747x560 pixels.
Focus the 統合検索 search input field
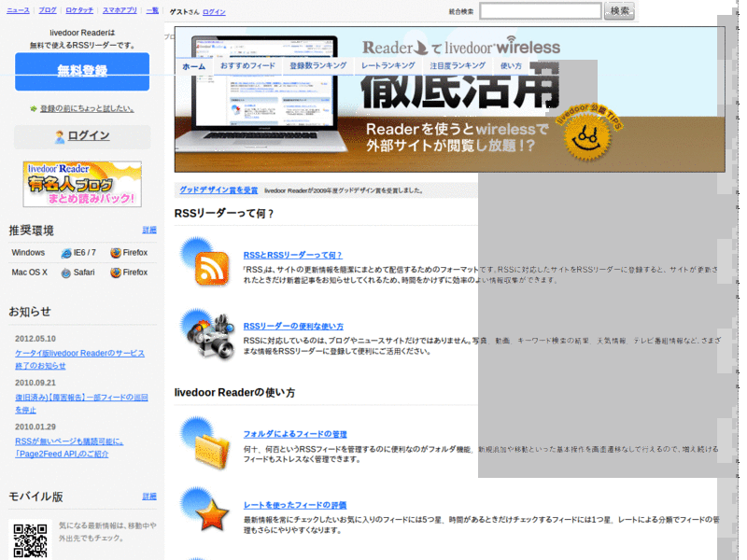[541, 11]
